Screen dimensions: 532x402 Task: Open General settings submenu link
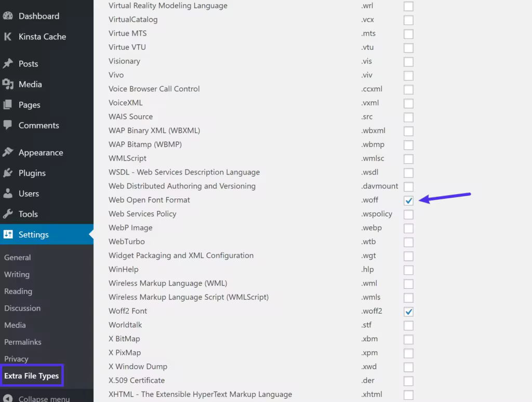click(x=17, y=258)
